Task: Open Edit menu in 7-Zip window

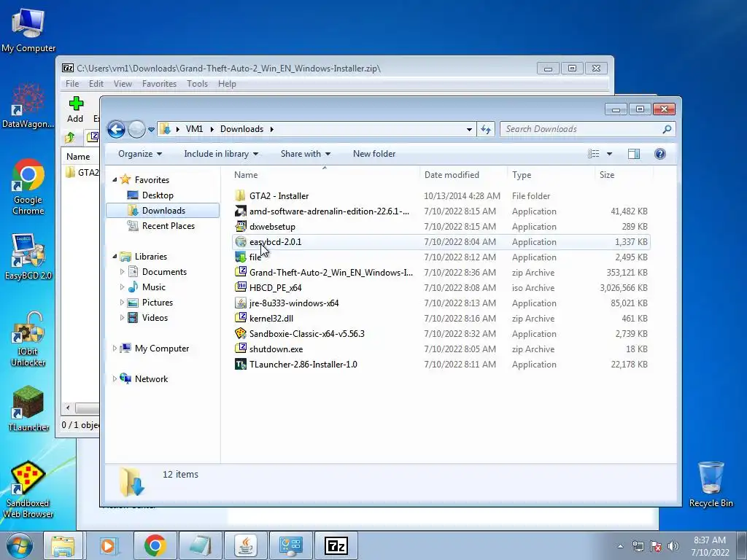Action: pos(96,84)
